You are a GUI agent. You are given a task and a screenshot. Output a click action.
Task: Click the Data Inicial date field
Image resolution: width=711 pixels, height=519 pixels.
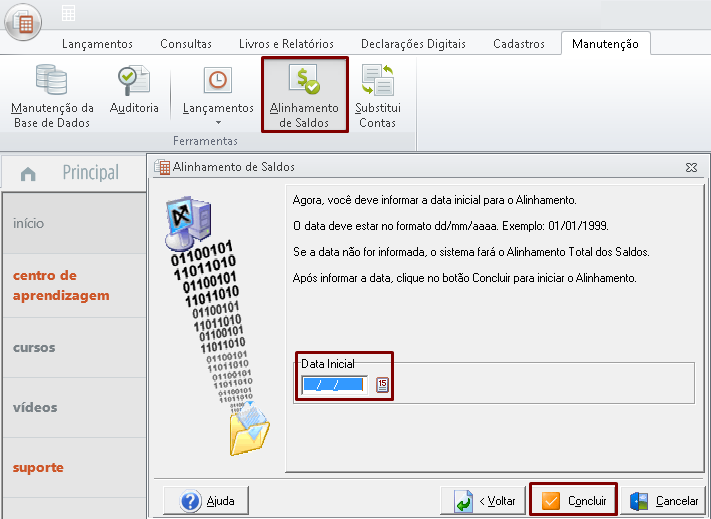(335, 385)
